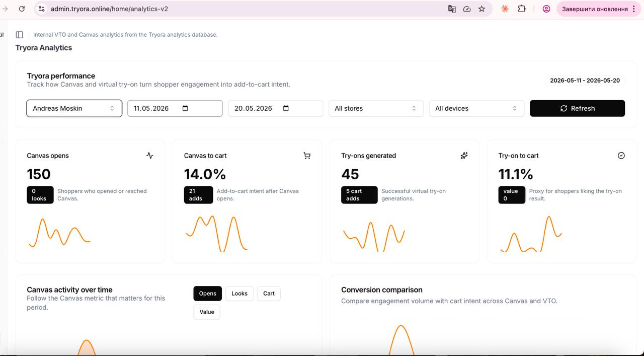Viewport: 644px width, 356px height.
Task: Open the browser three-dot menu on the update button
Action: coord(634,9)
